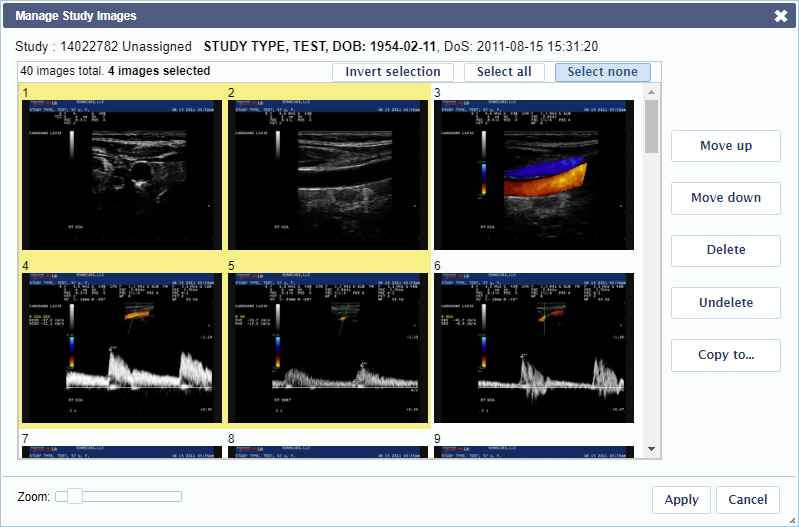The width and height of the screenshot is (799, 527).
Task: Open the Copy to... option
Action: point(726,355)
